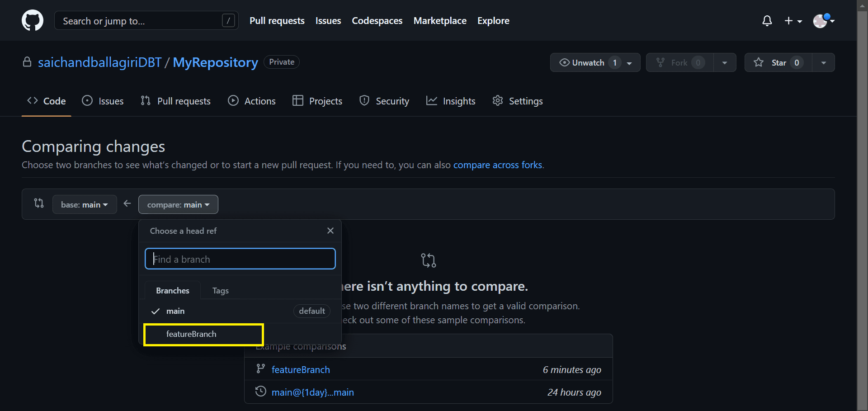868x411 pixels.
Task: Switch to the Security tab
Action: point(384,101)
